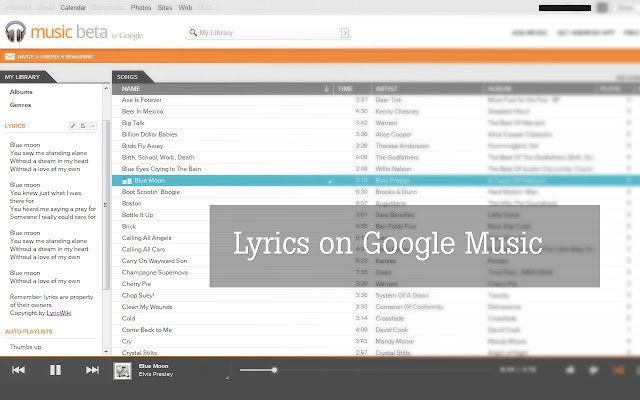This screenshot has height=400, width=640.
Task: Click the sidebar scrollbar thumb
Action: [106, 205]
